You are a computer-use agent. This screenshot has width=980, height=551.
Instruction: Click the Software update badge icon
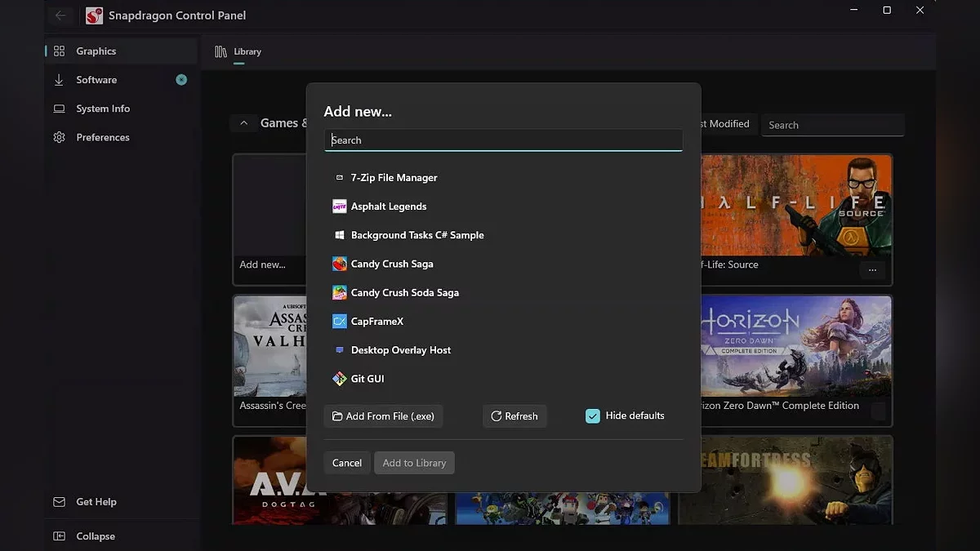(181, 80)
